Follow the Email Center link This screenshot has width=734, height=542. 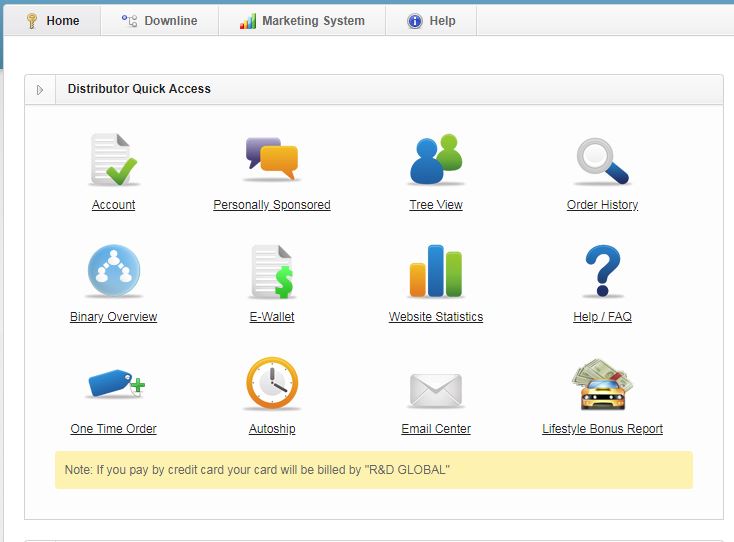pyautogui.click(x=436, y=428)
